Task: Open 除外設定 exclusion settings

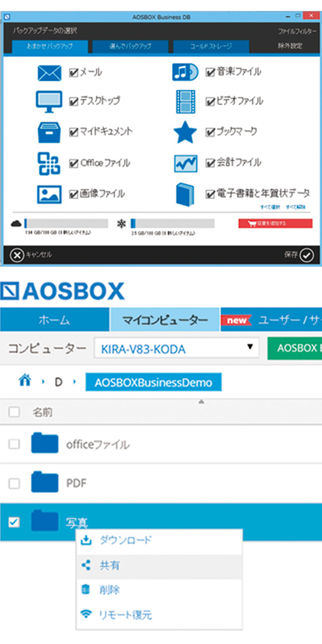Action: tap(290, 46)
